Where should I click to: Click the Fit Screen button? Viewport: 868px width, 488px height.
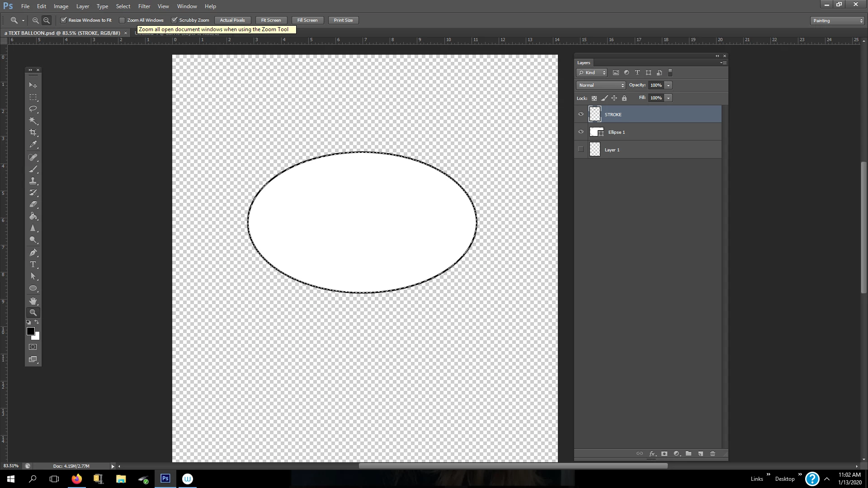(271, 20)
